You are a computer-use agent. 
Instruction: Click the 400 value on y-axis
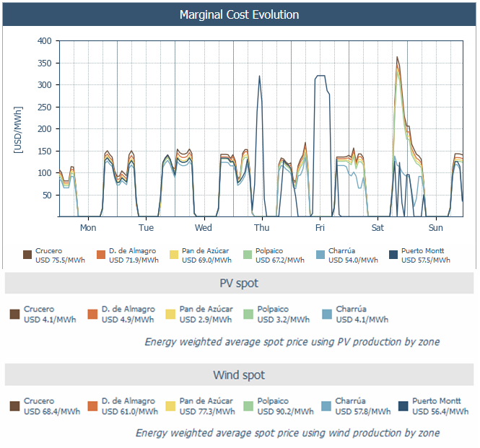tap(44, 41)
